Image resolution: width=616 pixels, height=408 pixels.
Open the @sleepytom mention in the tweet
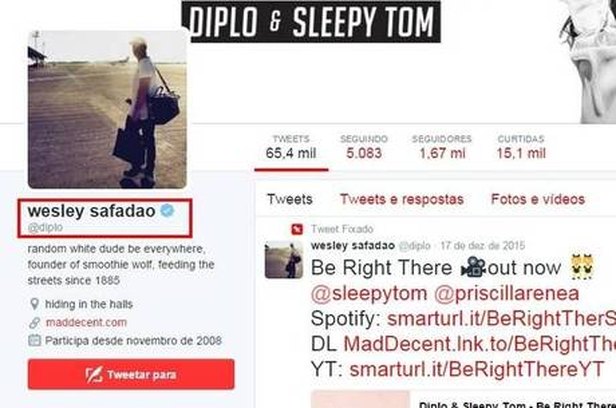coord(369,294)
